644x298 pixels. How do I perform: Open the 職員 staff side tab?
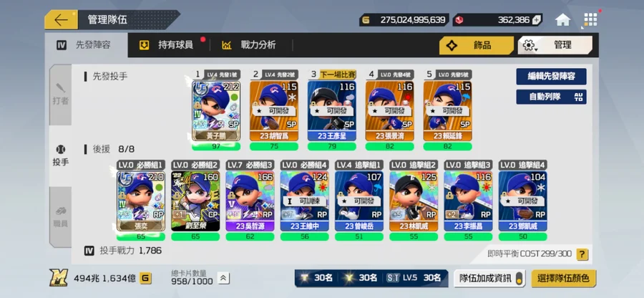60,217
